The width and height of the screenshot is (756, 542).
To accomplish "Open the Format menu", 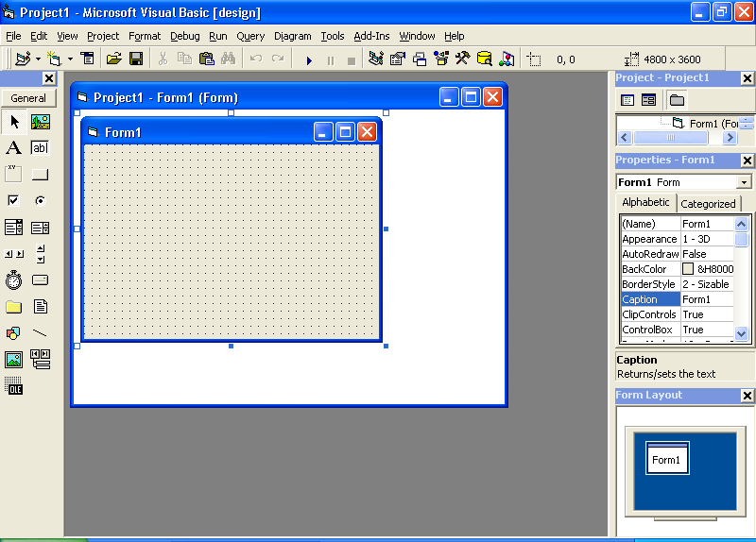I will [145, 36].
